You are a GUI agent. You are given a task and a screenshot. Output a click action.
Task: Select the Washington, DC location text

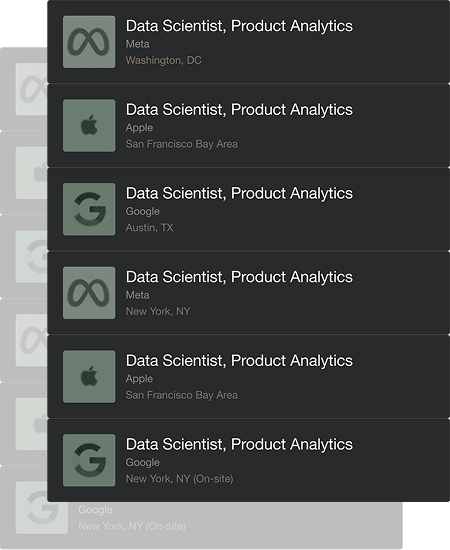coord(163,60)
